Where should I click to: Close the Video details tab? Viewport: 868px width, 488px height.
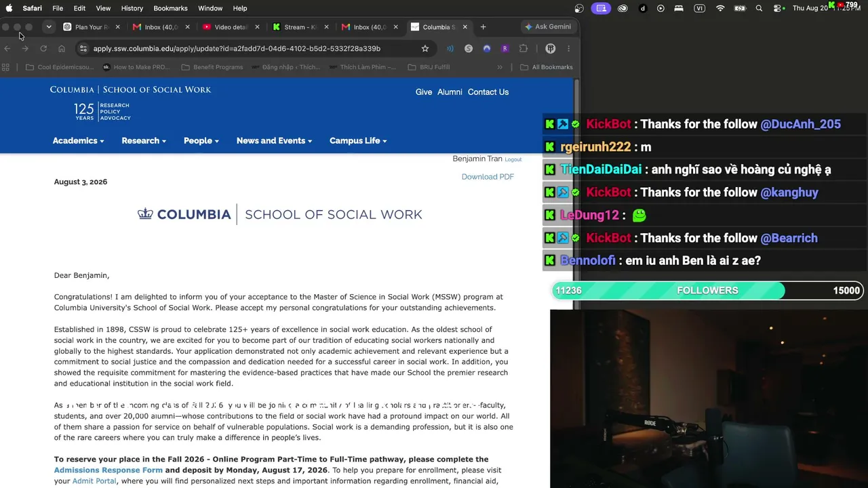tap(256, 27)
